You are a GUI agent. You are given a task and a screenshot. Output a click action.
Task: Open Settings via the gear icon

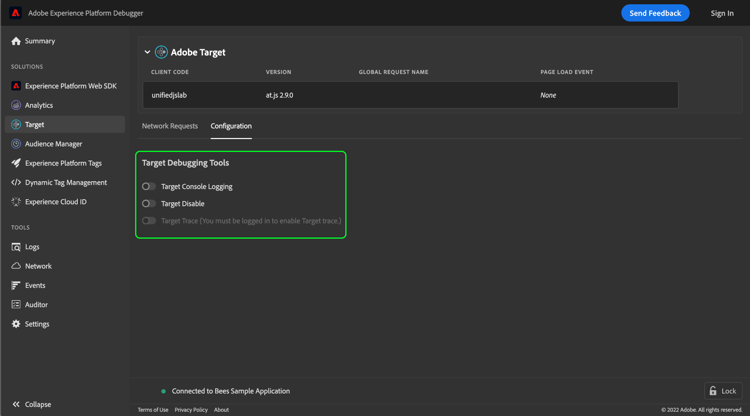coord(16,324)
